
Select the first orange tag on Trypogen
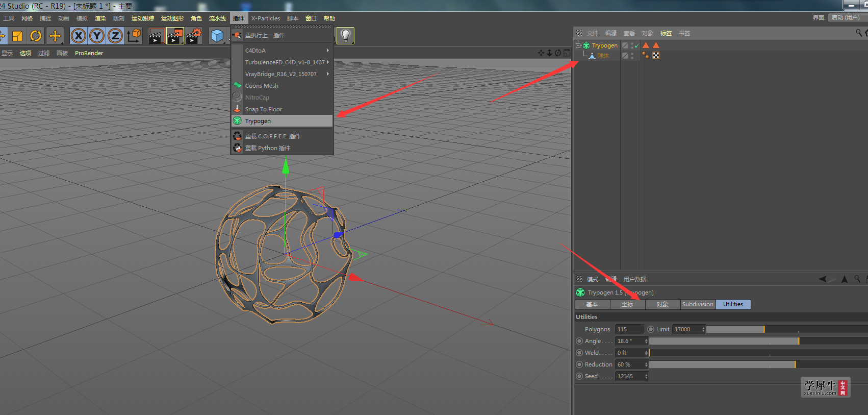(646, 45)
